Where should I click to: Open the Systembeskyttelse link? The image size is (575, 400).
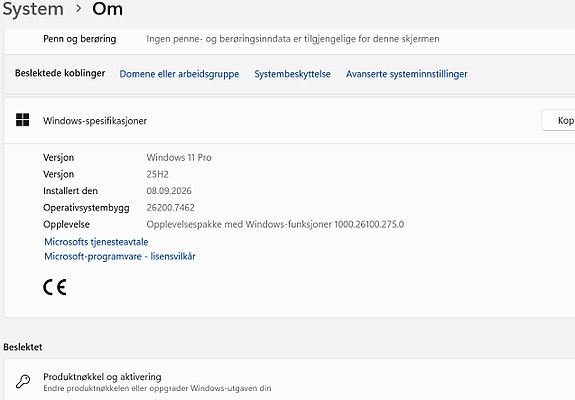292,74
